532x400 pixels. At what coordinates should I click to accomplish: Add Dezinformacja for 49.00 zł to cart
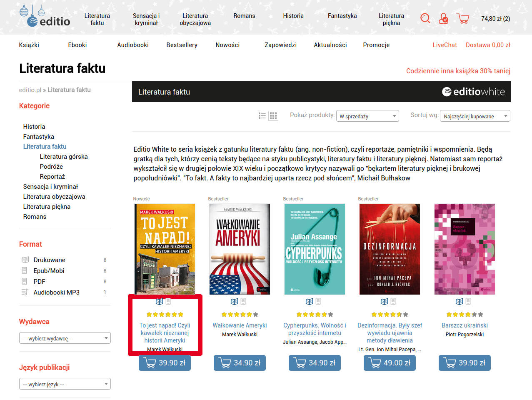pyautogui.click(x=390, y=362)
